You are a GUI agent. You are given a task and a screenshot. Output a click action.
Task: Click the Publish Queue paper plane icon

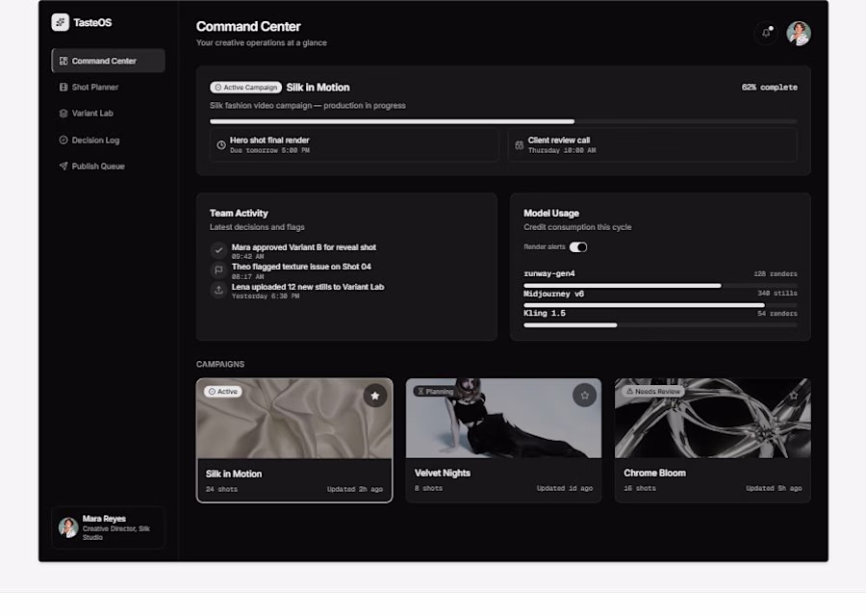click(64, 166)
